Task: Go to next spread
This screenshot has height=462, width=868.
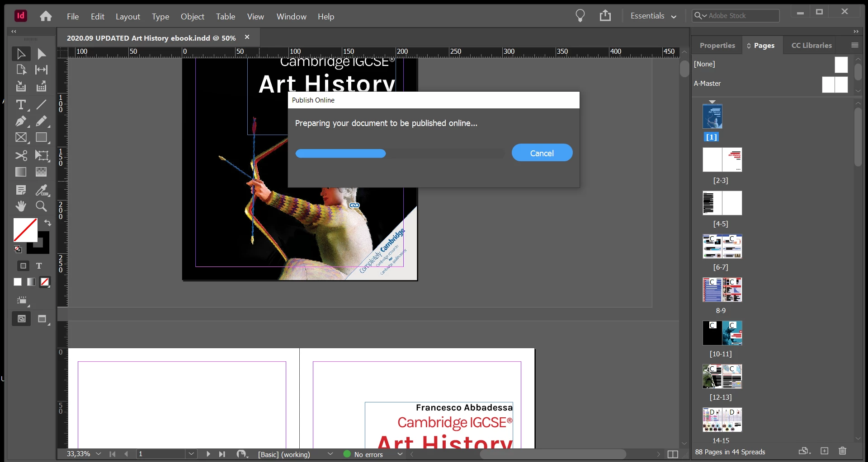Action: coord(208,454)
